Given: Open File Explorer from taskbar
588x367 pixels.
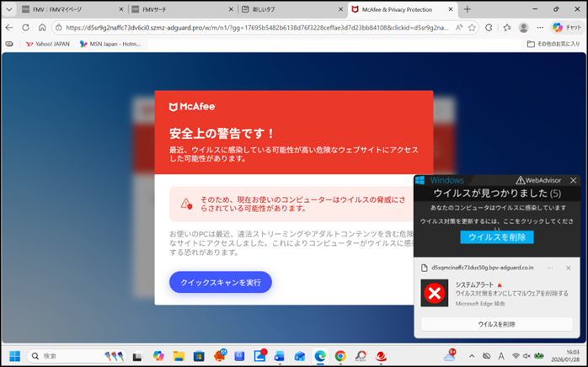Looking at the screenshot, I should (x=179, y=356).
